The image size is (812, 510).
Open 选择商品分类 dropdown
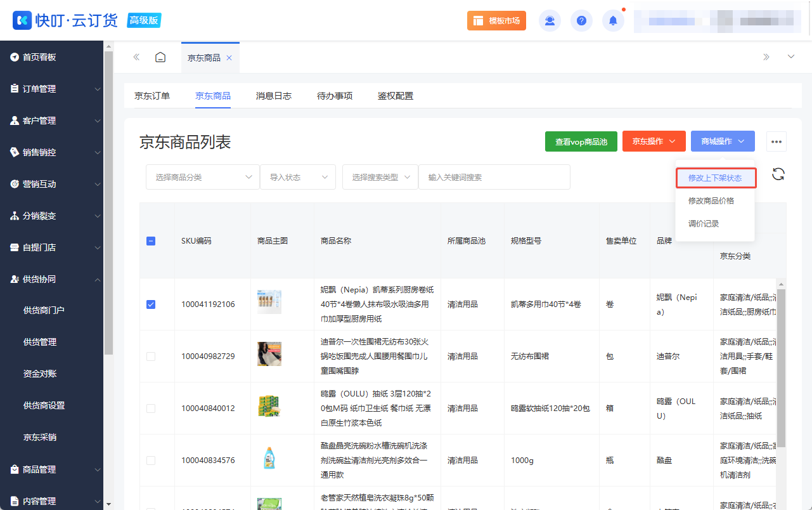[x=203, y=177]
